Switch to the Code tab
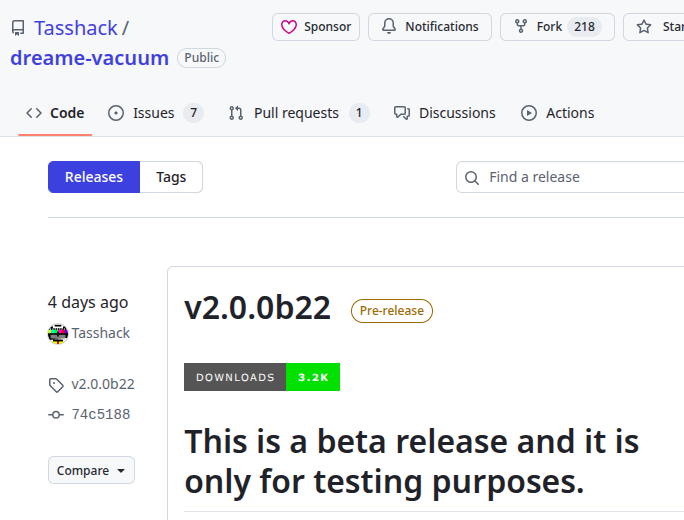Viewport: 684px width, 520px height. 55,113
